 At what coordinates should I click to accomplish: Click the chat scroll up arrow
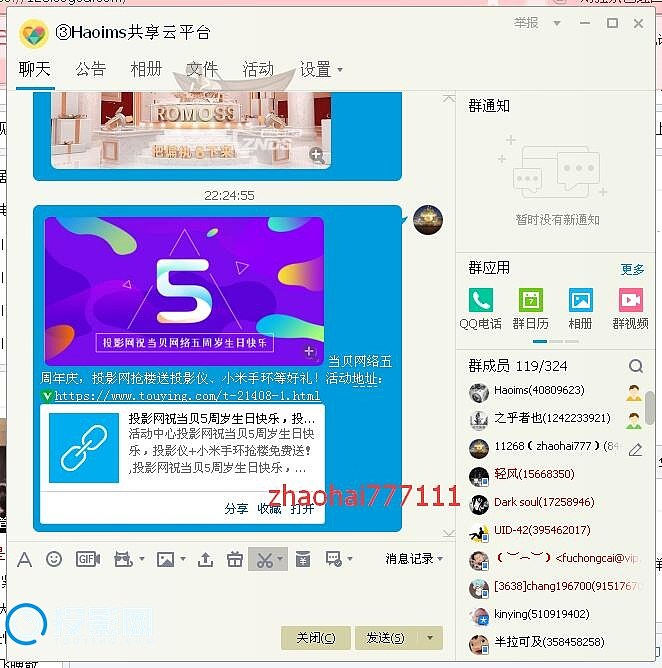[x=448, y=99]
